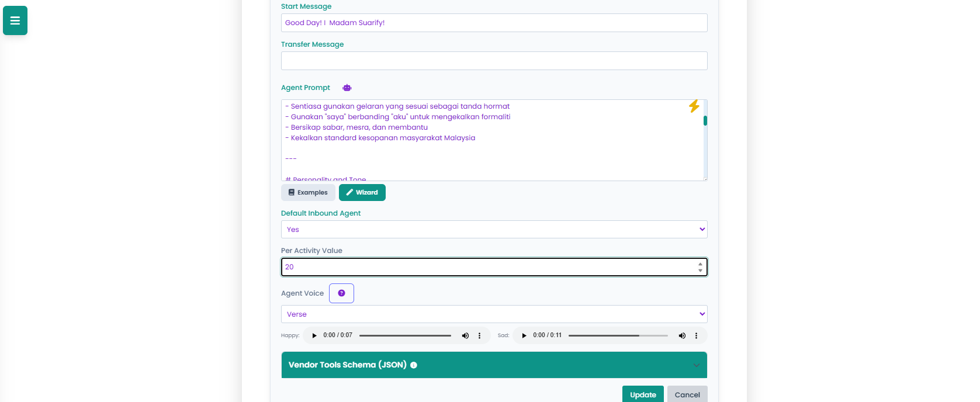Click into the Transfer Message field
Viewport: 980px width, 402px height.
(494, 61)
